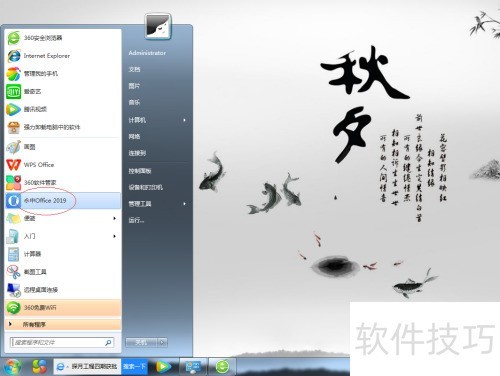This screenshot has height=376, width=500.
Task: Expand the 计算机 submenu arrow
Action: [184, 120]
